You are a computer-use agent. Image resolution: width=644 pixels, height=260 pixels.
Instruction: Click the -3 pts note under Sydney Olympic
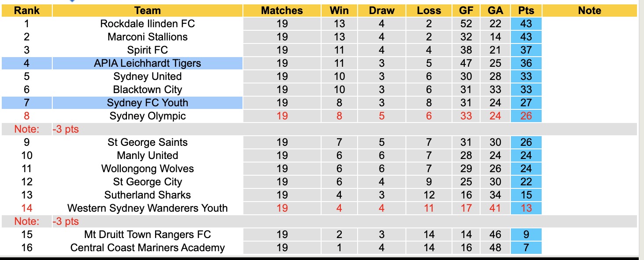(x=66, y=130)
